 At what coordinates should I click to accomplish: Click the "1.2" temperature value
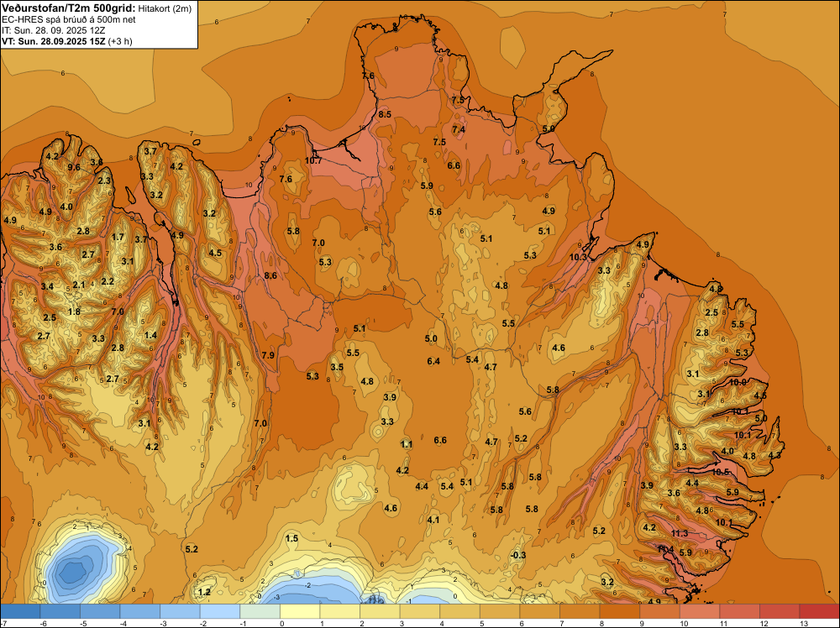click(x=204, y=592)
